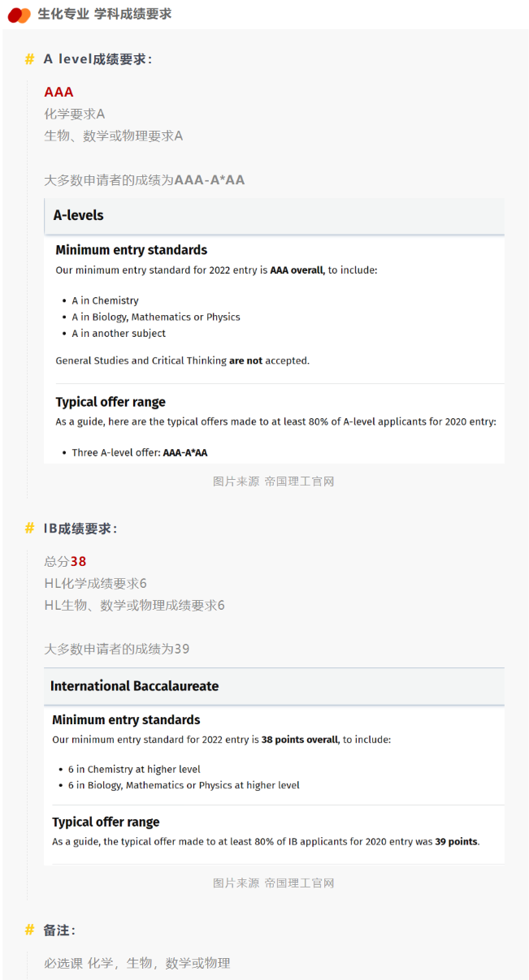Screen dimensions: 529x980
Task: Click the first 图片来源 帝国理工官网 caption
Action: pyautogui.click(x=274, y=481)
